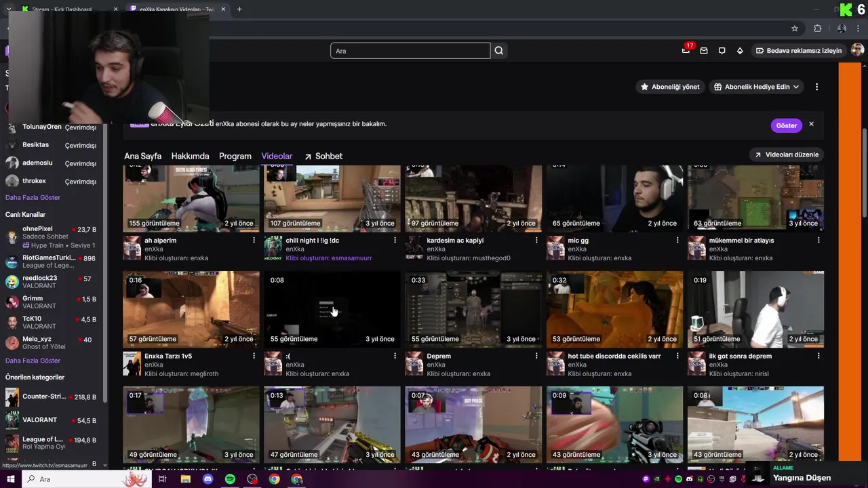The image size is (868, 488).
Task: Open options for 'hot tube discorda' clip
Action: [x=677, y=356]
